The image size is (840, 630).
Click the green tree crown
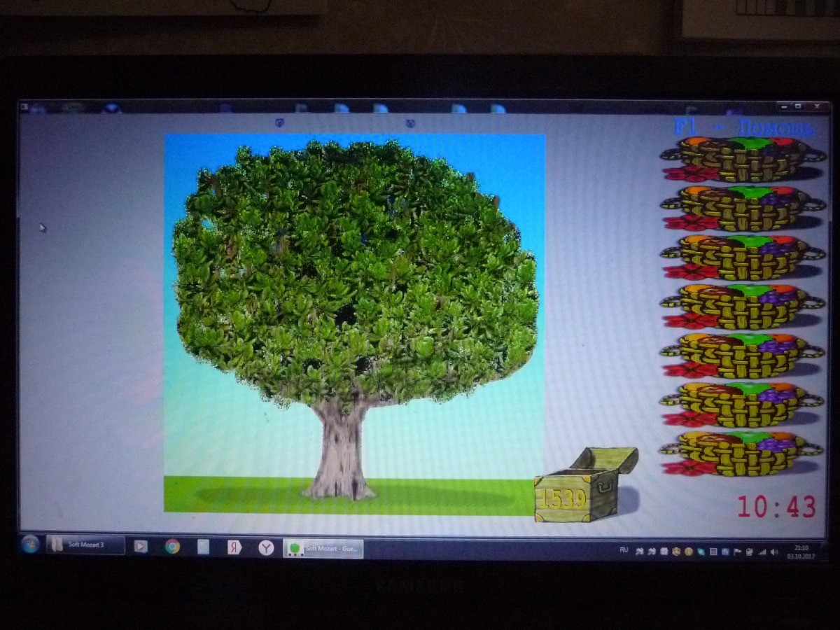356,273
